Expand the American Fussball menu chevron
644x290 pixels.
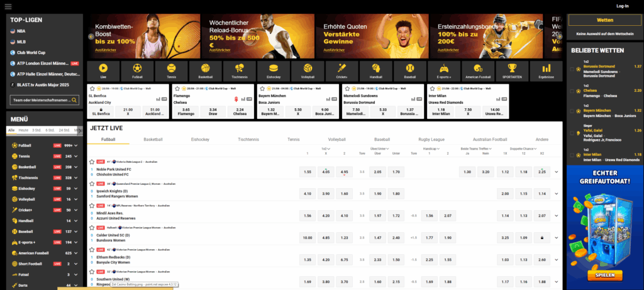[x=76, y=253]
